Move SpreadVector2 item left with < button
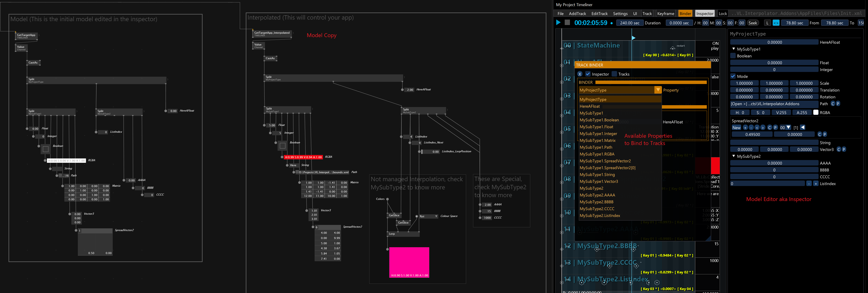868x293 pixels. [x=757, y=128]
